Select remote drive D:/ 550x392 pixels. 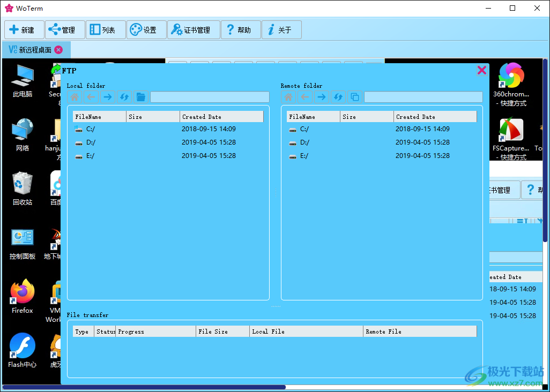(382, 142)
